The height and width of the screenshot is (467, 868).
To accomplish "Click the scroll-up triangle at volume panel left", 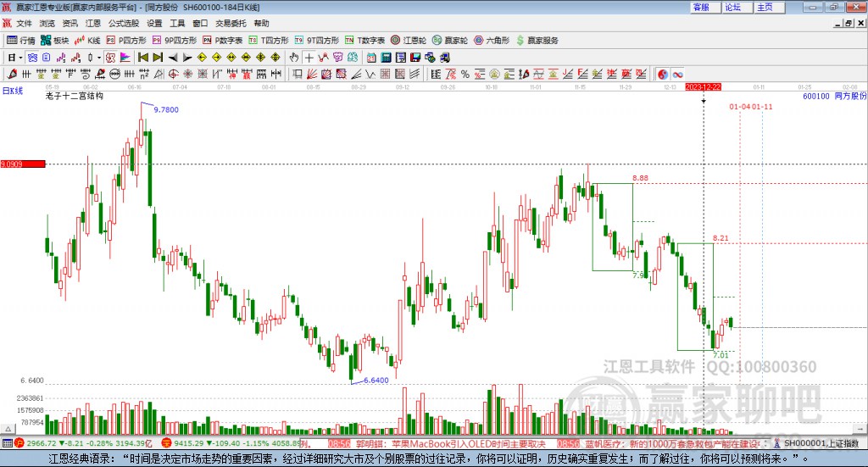I will coord(8,429).
